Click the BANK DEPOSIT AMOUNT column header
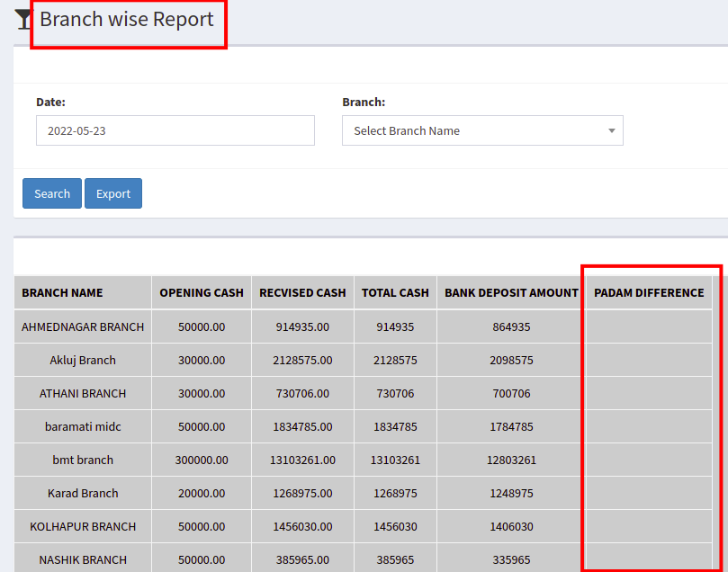The image size is (728, 572). [511, 292]
